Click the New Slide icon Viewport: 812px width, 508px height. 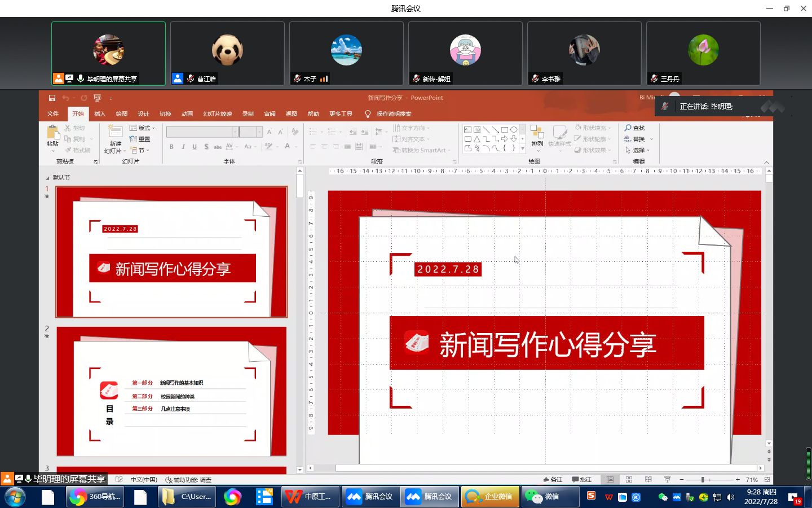115,133
